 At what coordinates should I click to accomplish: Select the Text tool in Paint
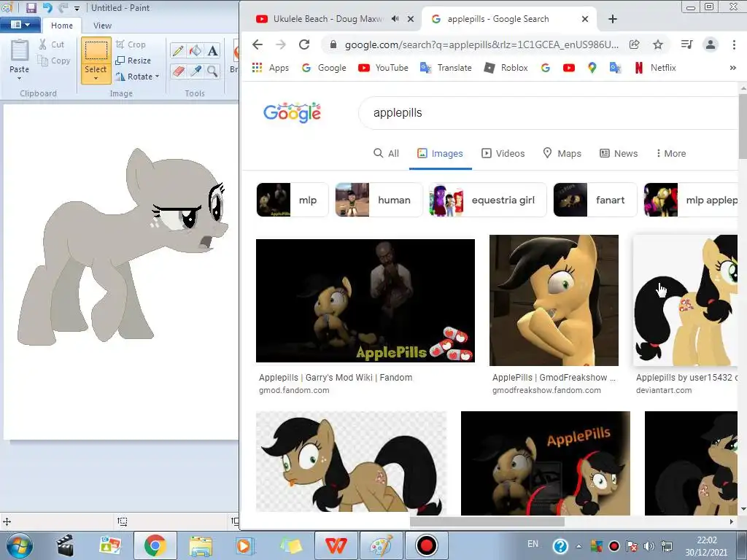click(x=212, y=51)
